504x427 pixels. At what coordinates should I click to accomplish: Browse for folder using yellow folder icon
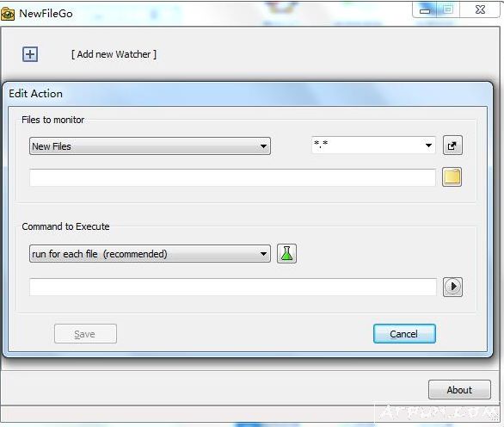pos(452,177)
